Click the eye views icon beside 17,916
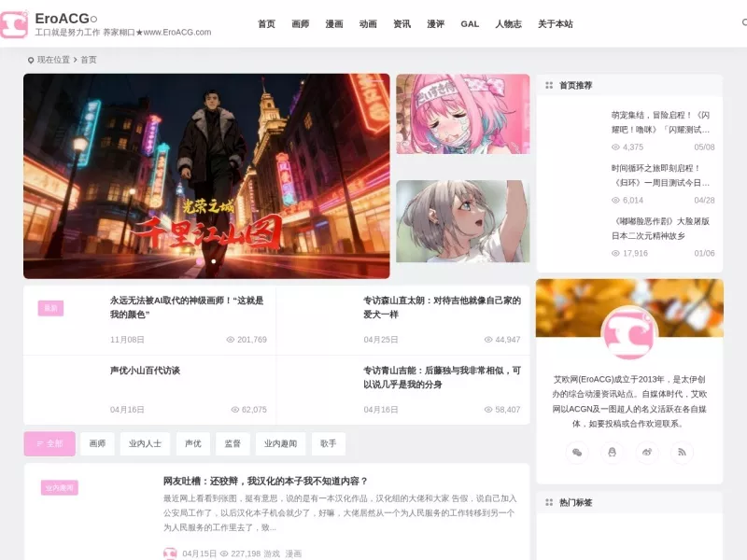The image size is (747, 560). [x=615, y=253]
